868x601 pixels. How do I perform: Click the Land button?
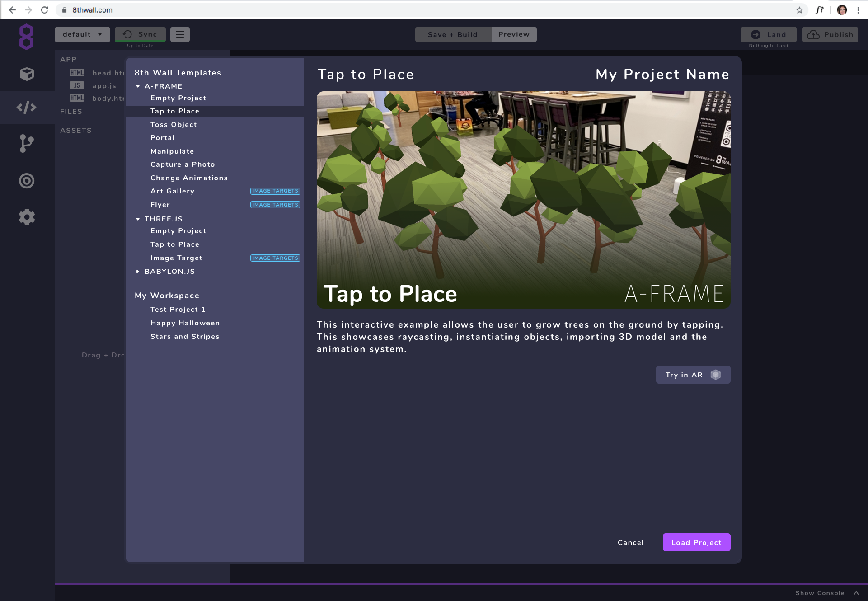(x=769, y=34)
